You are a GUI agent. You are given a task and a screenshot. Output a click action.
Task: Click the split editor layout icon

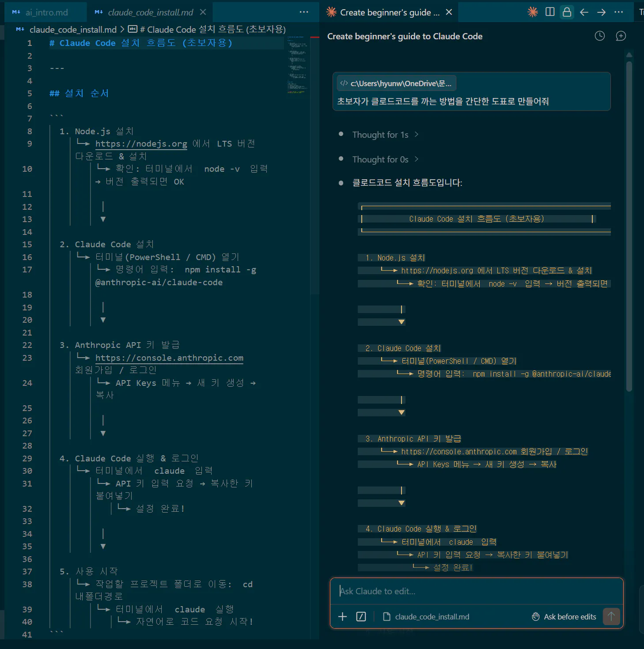[550, 12]
